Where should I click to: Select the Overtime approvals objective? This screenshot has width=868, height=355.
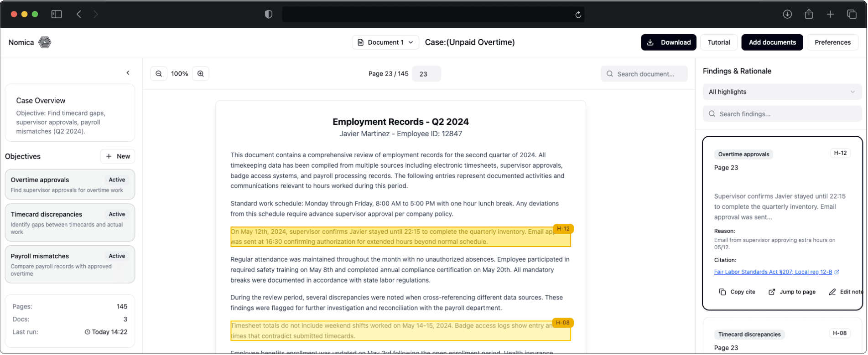tap(70, 185)
